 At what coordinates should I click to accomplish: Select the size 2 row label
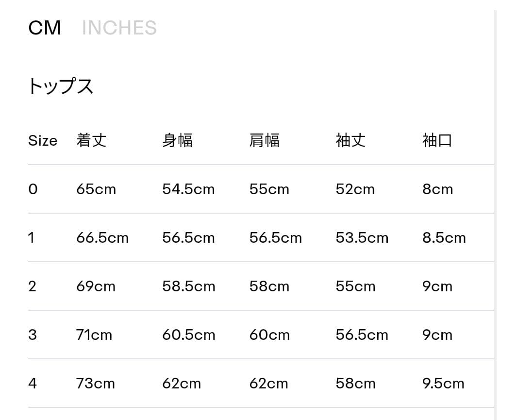(32, 286)
